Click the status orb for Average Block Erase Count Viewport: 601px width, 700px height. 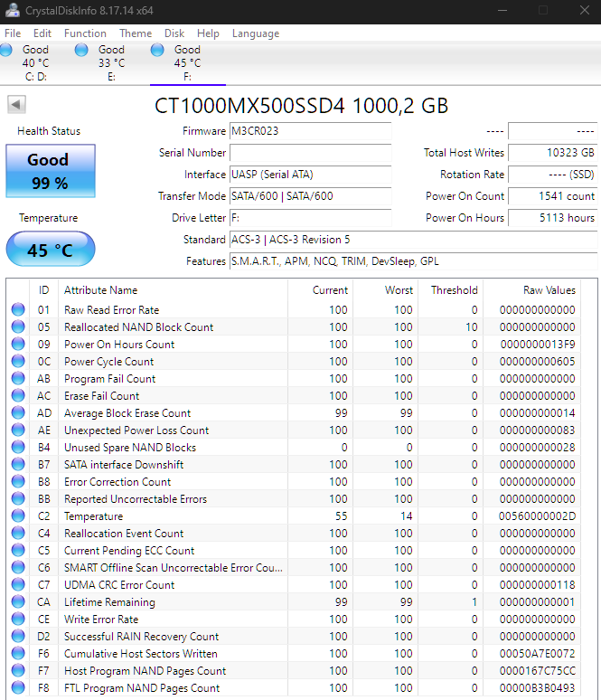pos(18,412)
